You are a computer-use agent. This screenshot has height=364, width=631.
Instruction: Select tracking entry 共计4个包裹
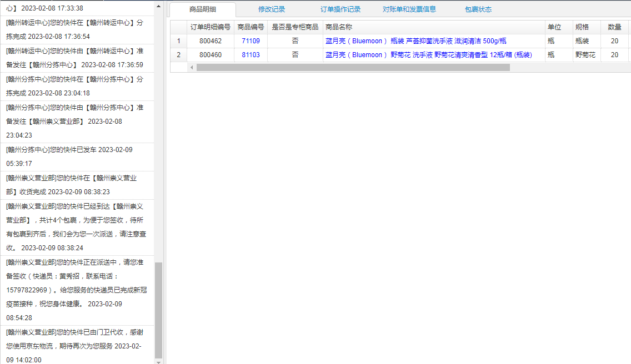(x=77, y=228)
